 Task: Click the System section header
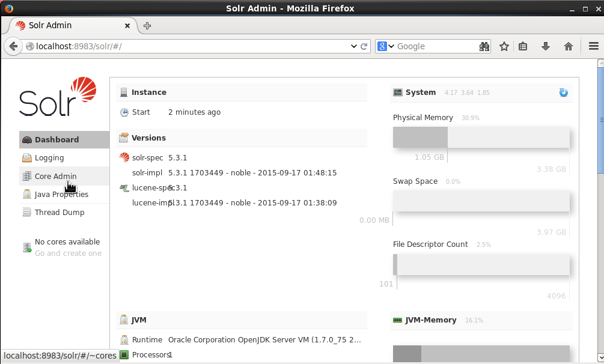481,93
